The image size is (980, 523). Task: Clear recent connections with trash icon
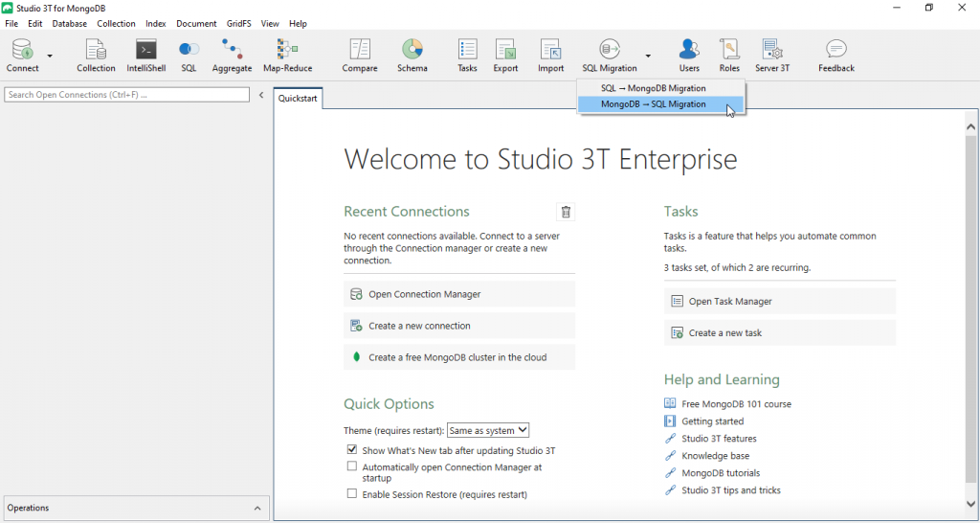coord(566,212)
